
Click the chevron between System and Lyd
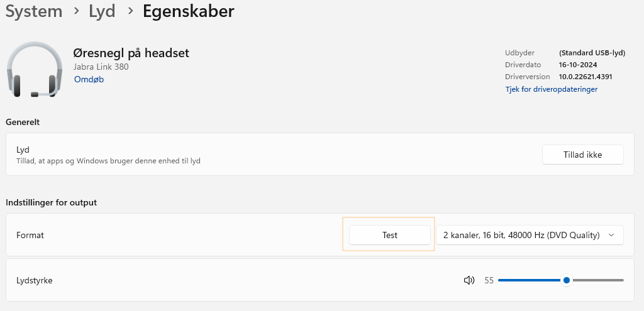pyautogui.click(x=75, y=11)
